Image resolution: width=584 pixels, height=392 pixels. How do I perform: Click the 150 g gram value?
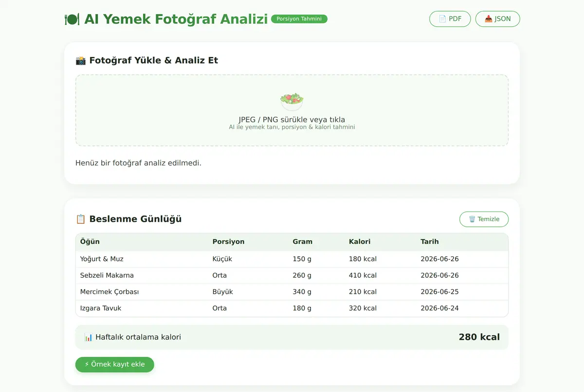(x=302, y=259)
